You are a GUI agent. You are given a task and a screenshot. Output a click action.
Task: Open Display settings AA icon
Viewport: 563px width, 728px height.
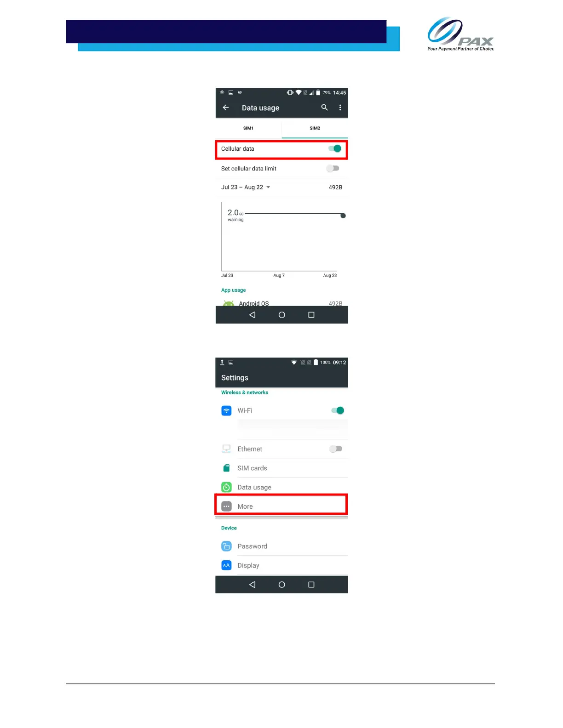click(226, 565)
